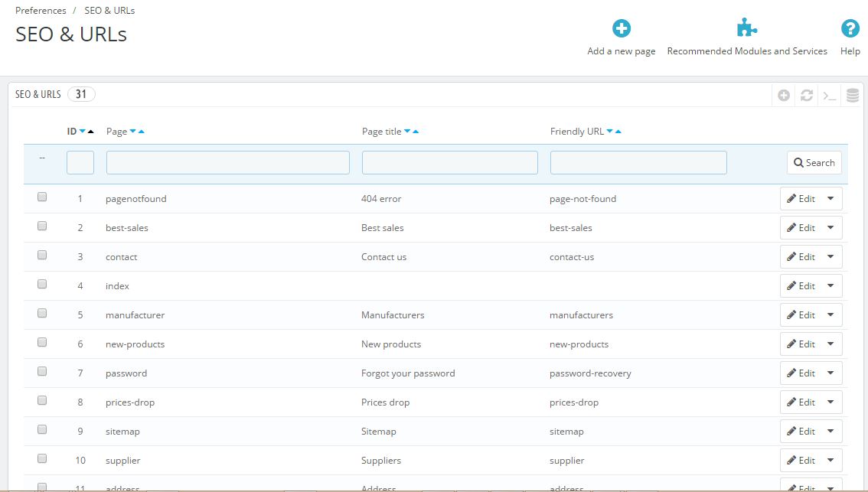Expand Edit dropdown arrow for pagenotfound
This screenshot has width=868, height=492.
tap(831, 199)
